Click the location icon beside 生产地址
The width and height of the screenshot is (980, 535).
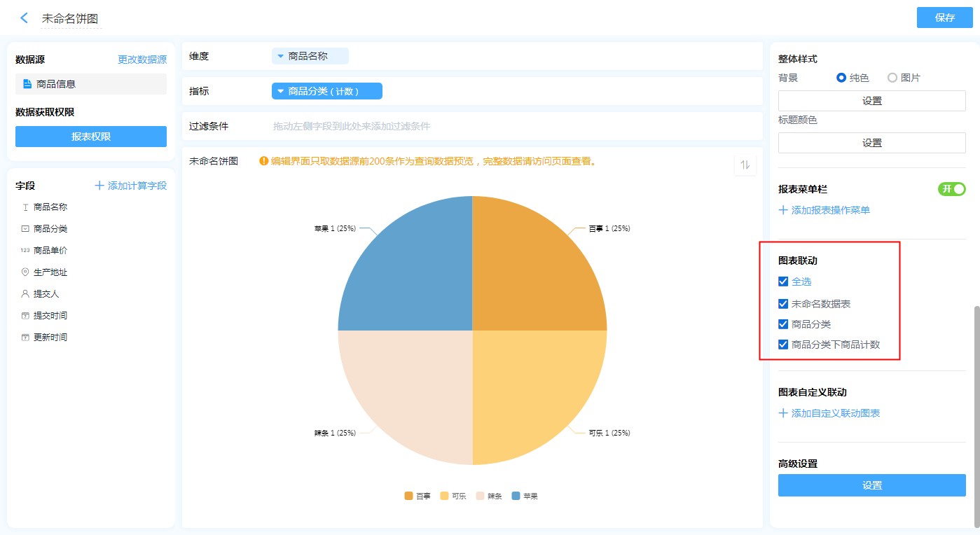click(25, 272)
